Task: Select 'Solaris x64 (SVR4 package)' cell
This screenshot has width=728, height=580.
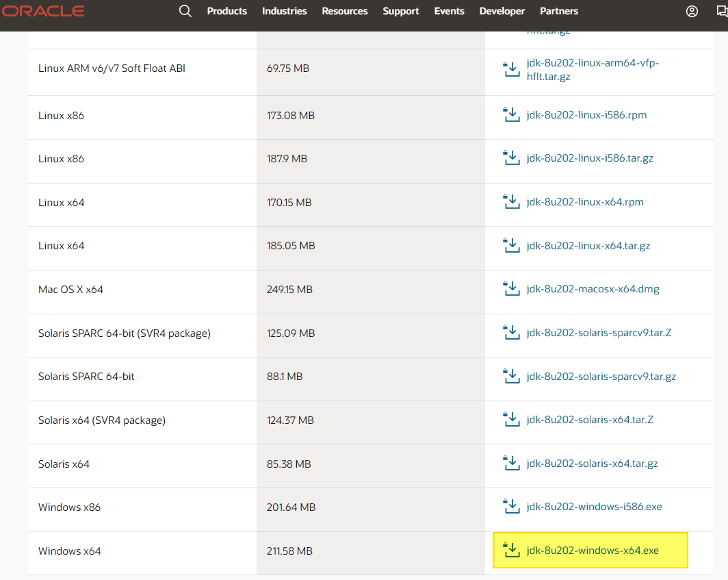Action: coord(142,423)
